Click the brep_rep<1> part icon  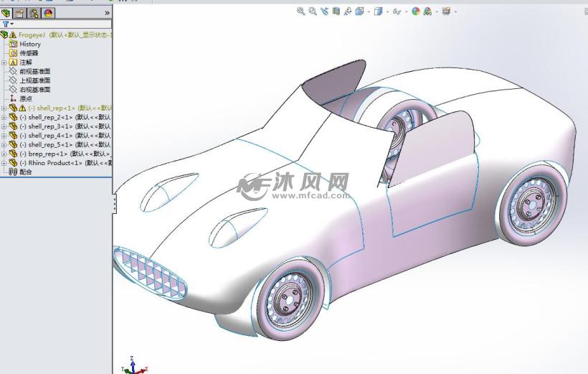(13, 154)
